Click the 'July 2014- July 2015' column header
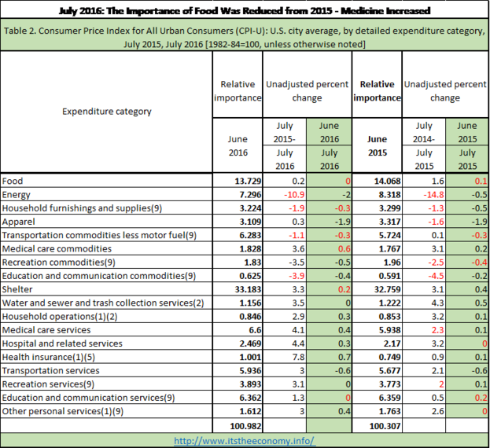The height and width of the screenshot is (448, 490). [424, 145]
